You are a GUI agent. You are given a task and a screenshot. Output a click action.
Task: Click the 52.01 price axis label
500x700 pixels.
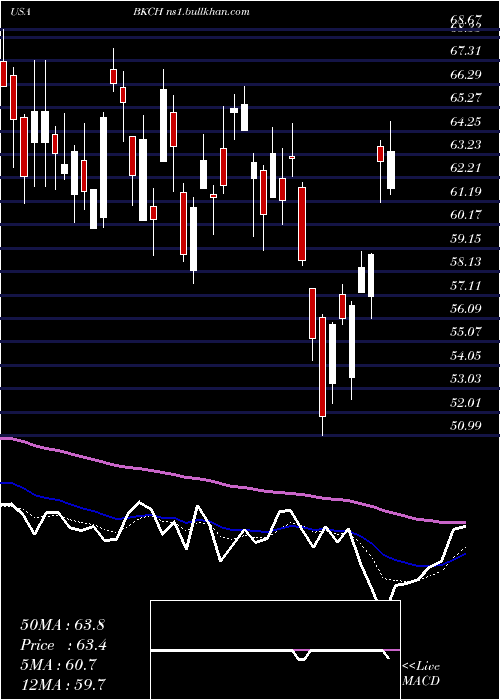tap(465, 403)
